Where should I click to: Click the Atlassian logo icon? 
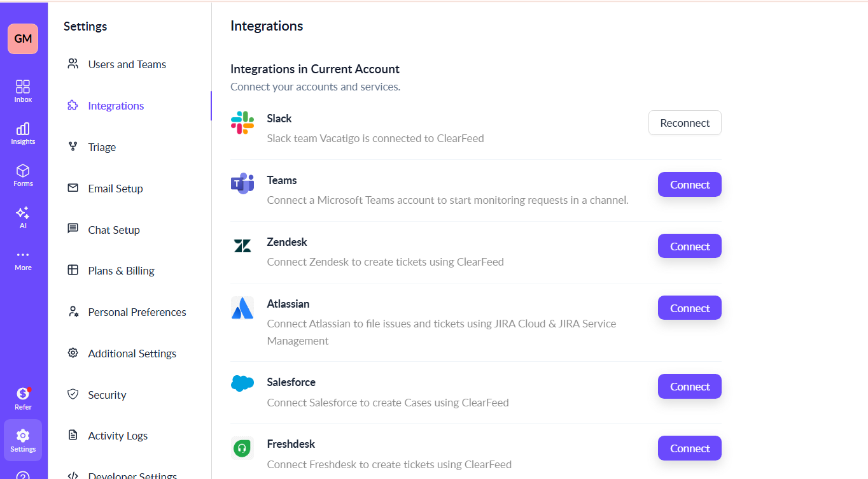point(242,308)
